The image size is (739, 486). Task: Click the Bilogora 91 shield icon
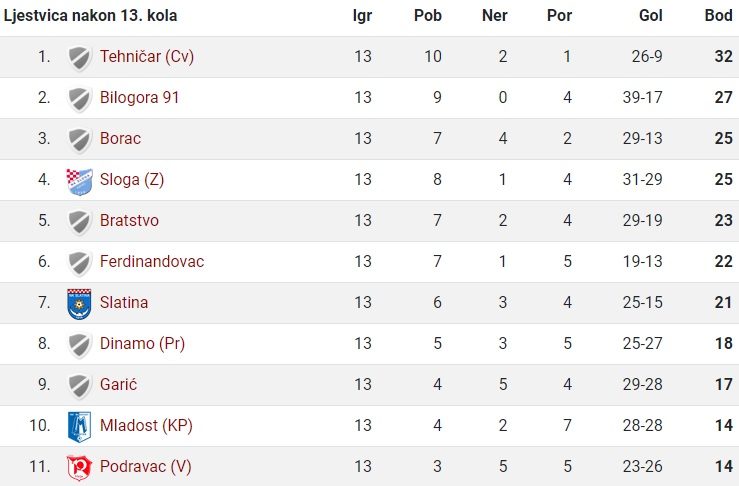(79, 99)
